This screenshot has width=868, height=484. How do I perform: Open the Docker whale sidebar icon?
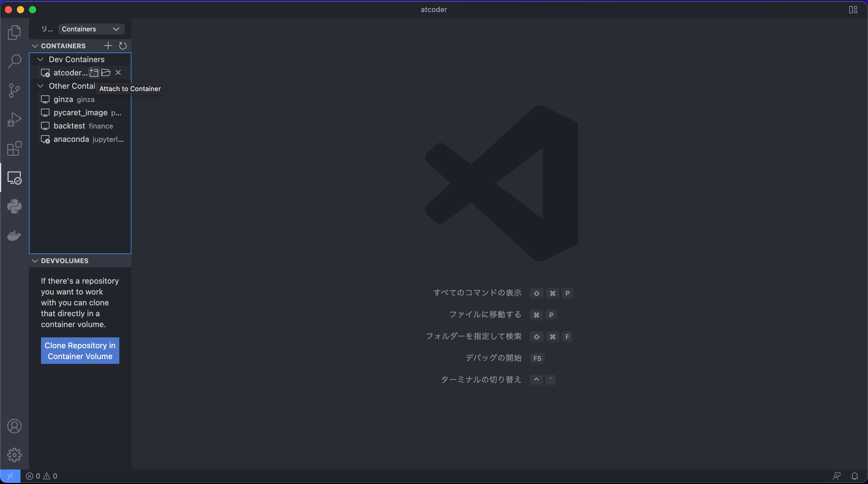tap(14, 235)
